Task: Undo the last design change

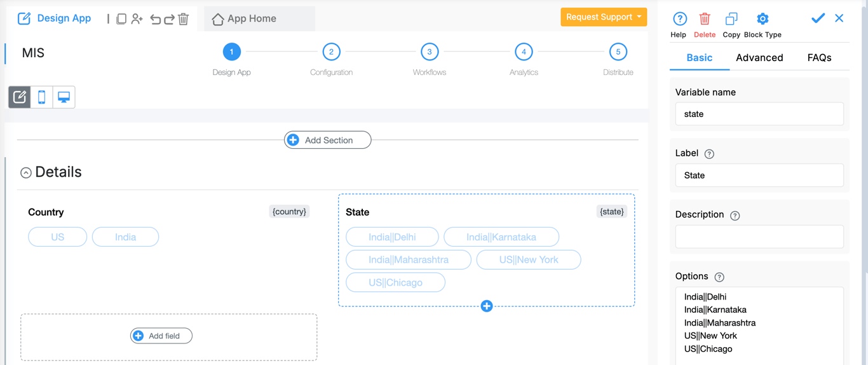Action: [155, 19]
